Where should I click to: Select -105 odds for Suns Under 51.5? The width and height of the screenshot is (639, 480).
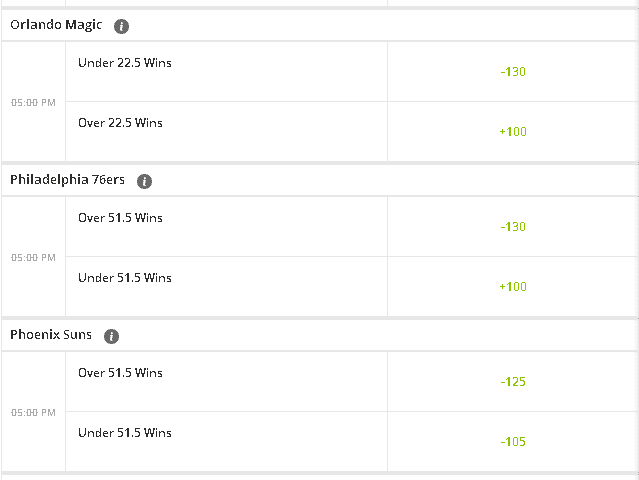click(513, 441)
